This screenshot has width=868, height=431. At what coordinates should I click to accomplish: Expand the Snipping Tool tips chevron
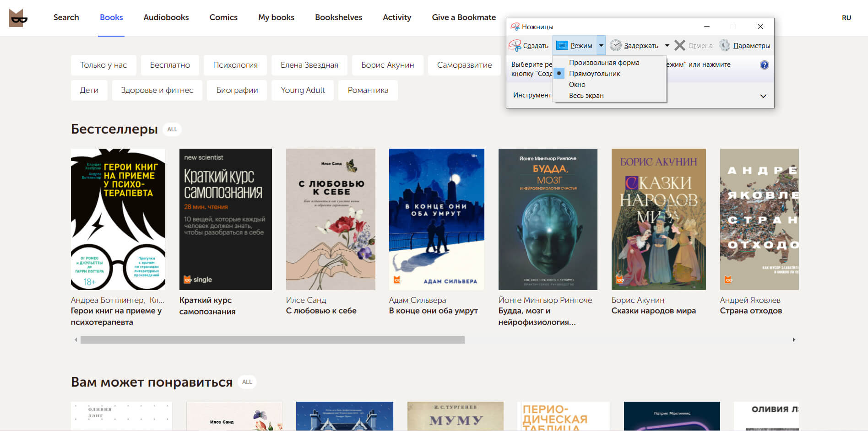click(x=763, y=96)
